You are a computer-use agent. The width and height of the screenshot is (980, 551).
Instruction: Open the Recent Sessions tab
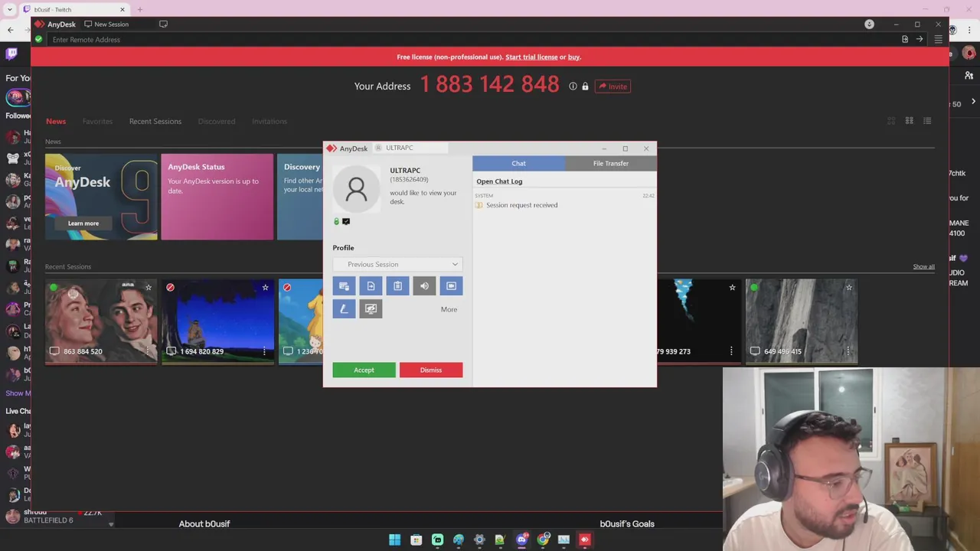(155, 121)
